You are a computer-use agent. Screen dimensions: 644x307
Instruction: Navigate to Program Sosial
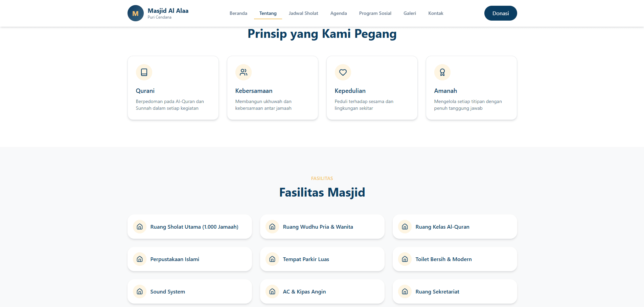tap(375, 14)
